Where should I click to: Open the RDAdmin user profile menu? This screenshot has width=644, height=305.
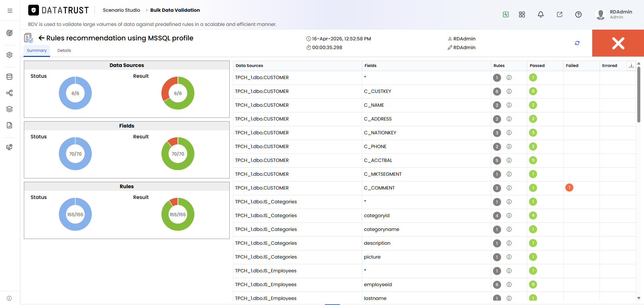click(614, 14)
